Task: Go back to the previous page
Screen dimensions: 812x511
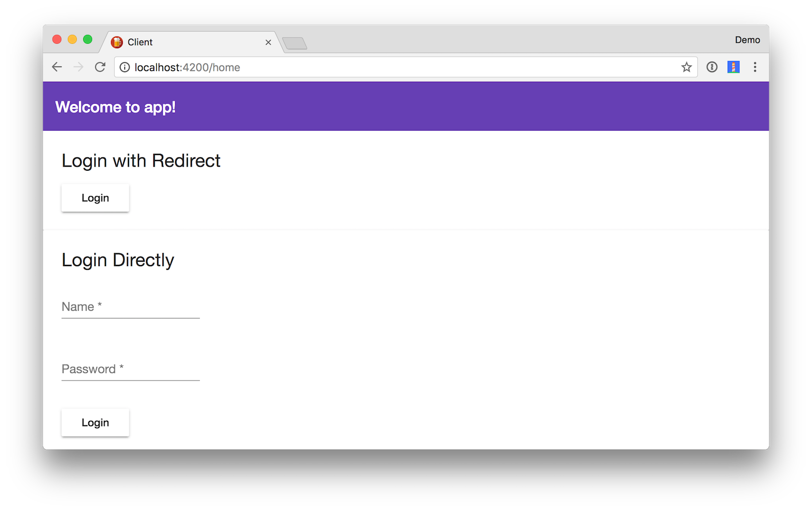Action: tap(57, 67)
